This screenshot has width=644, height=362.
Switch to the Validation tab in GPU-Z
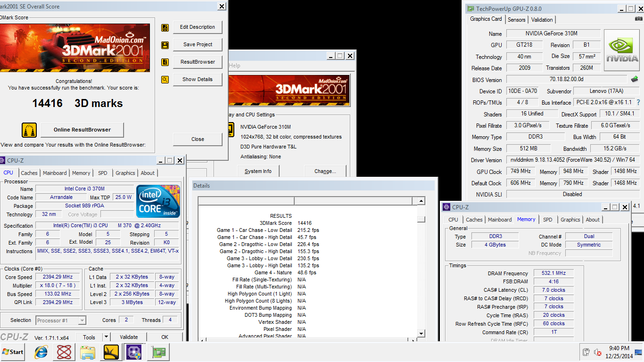[x=542, y=20]
